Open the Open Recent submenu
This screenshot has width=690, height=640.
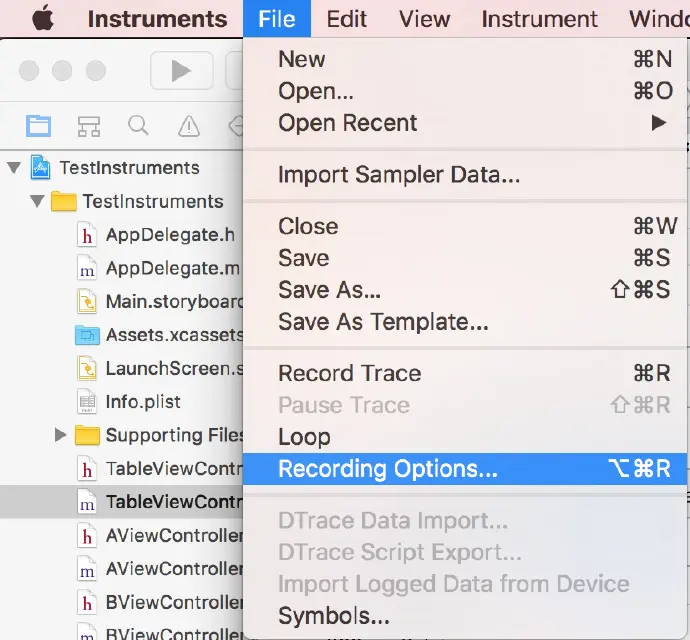(347, 123)
